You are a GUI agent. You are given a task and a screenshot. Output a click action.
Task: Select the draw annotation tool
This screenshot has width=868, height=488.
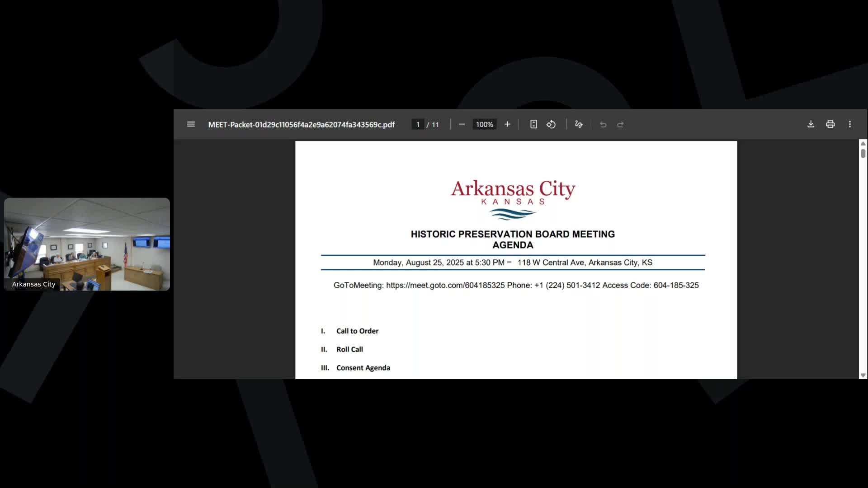tap(579, 124)
